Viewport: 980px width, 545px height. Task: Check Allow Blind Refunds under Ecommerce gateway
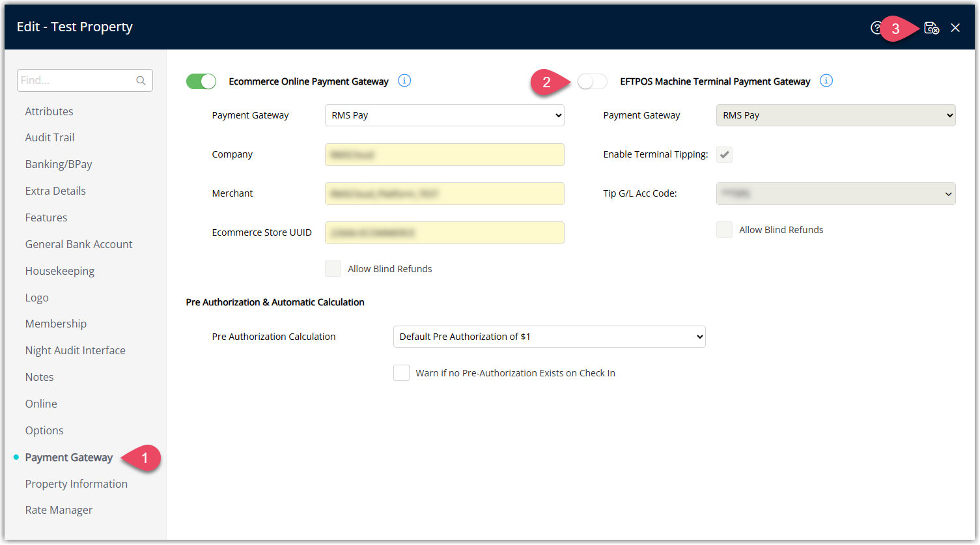point(333,269)
